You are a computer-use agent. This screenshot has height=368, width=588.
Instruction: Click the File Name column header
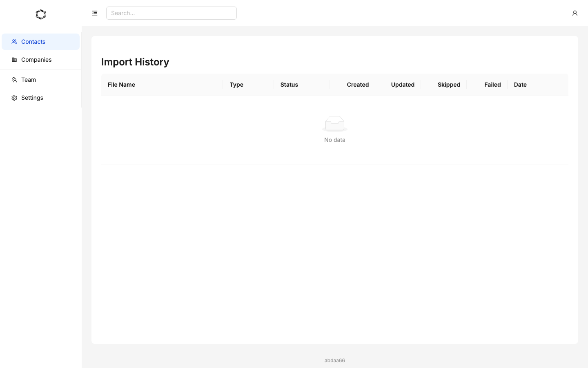coord(162,85)
